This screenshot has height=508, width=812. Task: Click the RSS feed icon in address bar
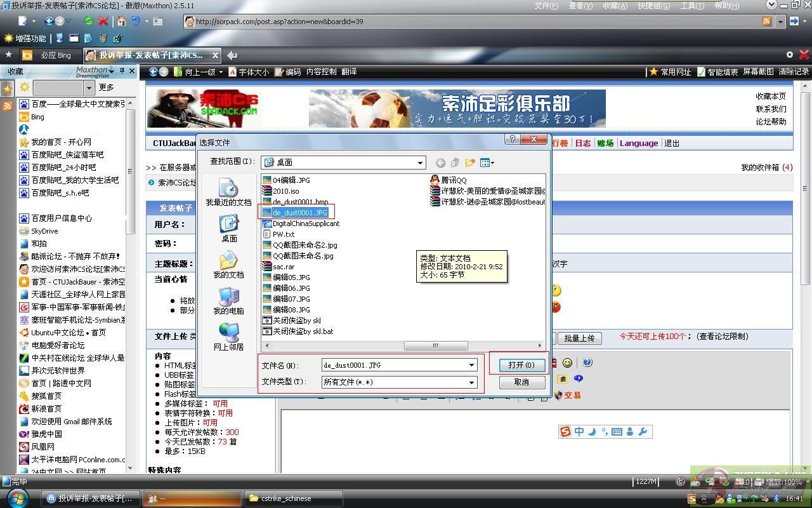point(766,21)
